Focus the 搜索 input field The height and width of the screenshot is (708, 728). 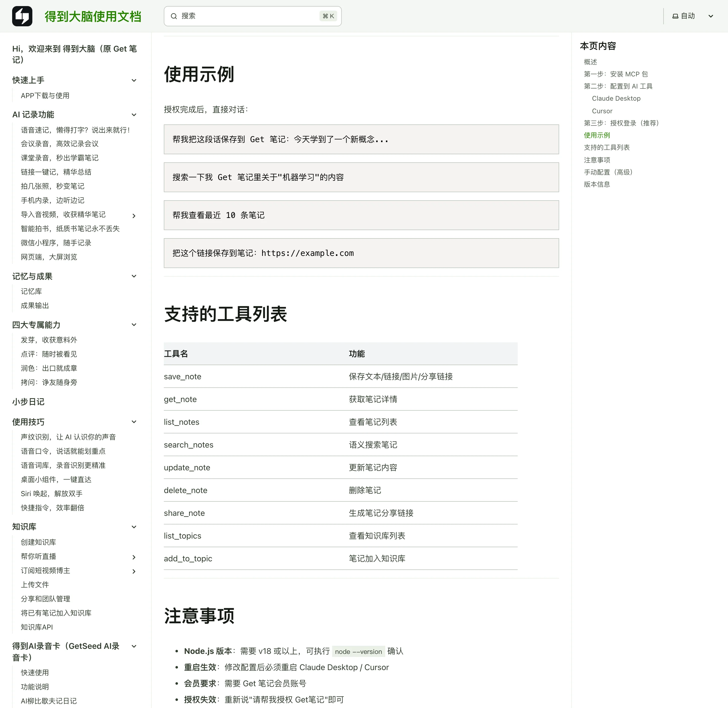[253, 16]
